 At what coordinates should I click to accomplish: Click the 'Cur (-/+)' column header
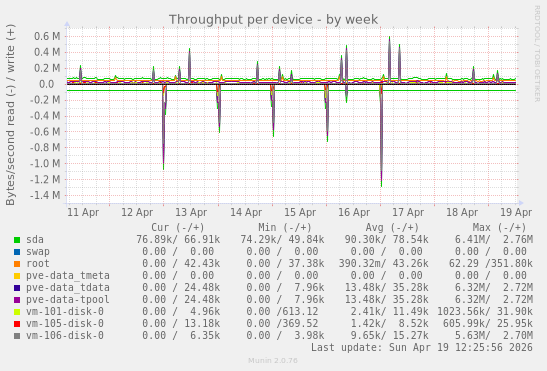point(178,228)
